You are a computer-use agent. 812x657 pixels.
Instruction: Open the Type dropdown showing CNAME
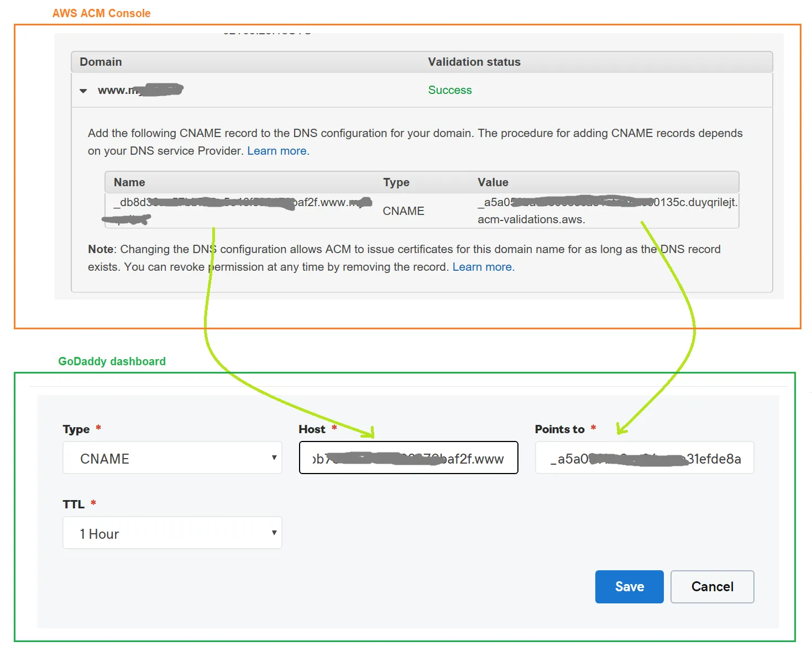tap(172, 458)
